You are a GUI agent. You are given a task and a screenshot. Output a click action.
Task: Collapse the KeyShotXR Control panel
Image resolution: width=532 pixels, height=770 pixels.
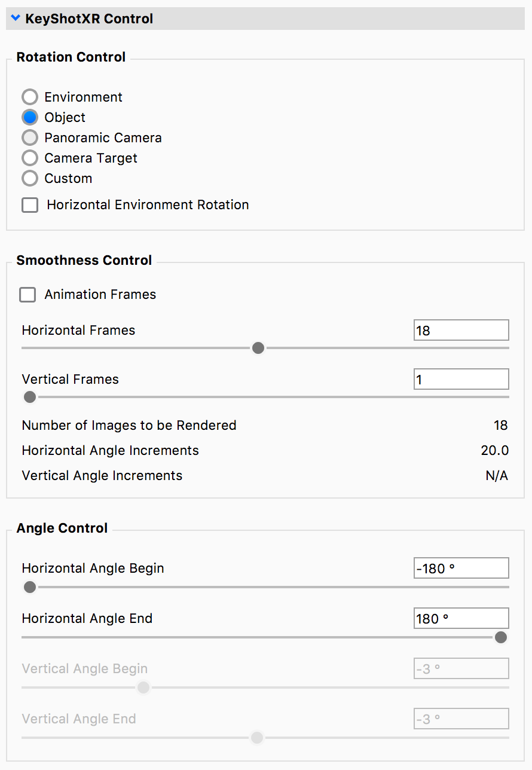15,18
